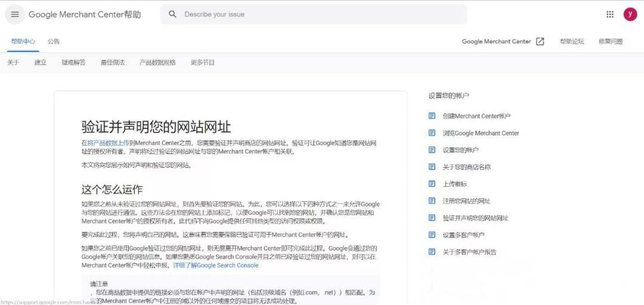Image resolution: width=644 pixels, height=305 pixels.
Task: Click the external link icon beside Google Merchant Center
Action: [540, 42]
